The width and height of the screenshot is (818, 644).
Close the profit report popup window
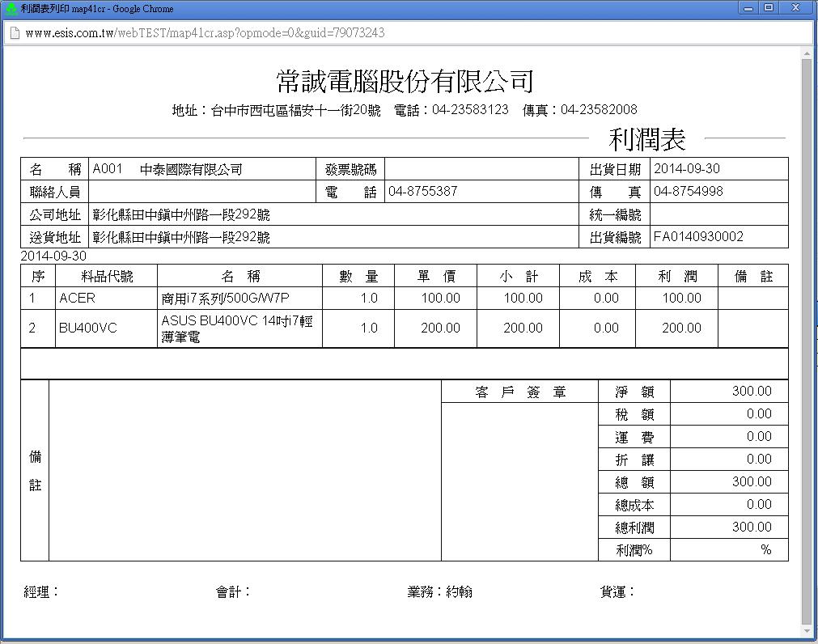pos(797,7)
